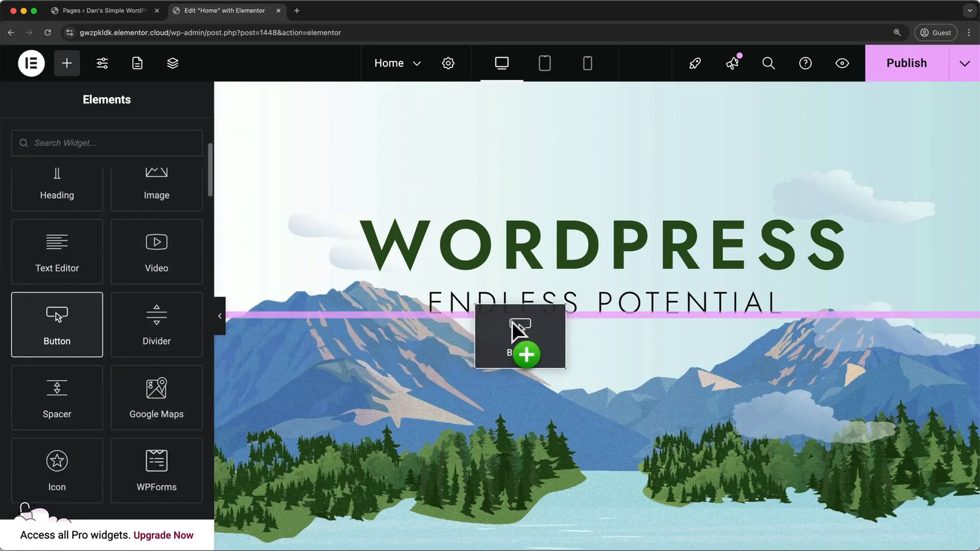
Task: Reload the current page
Action: (x=47, y=32)
